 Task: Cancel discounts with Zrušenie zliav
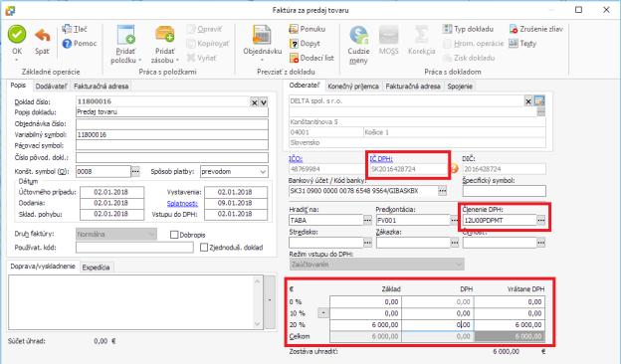535,29
